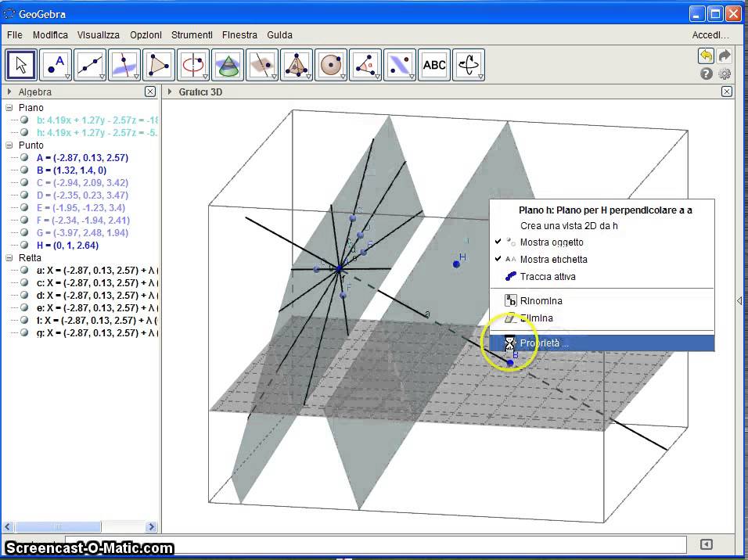Click the Redo arrow icon
Screen dimensions: 748x560
tap(725, 56)
